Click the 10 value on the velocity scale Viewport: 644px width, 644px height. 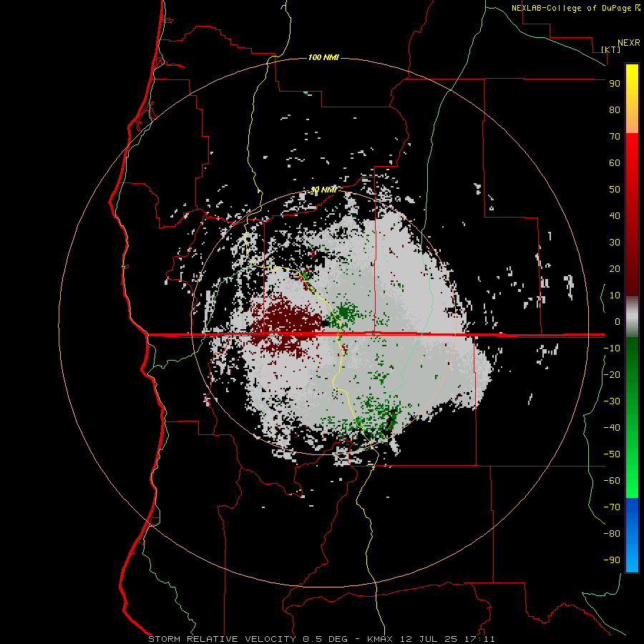point(615,296)
